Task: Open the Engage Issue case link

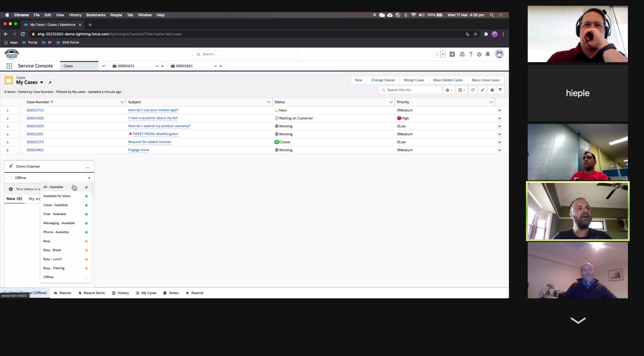Action: [138, 150]
